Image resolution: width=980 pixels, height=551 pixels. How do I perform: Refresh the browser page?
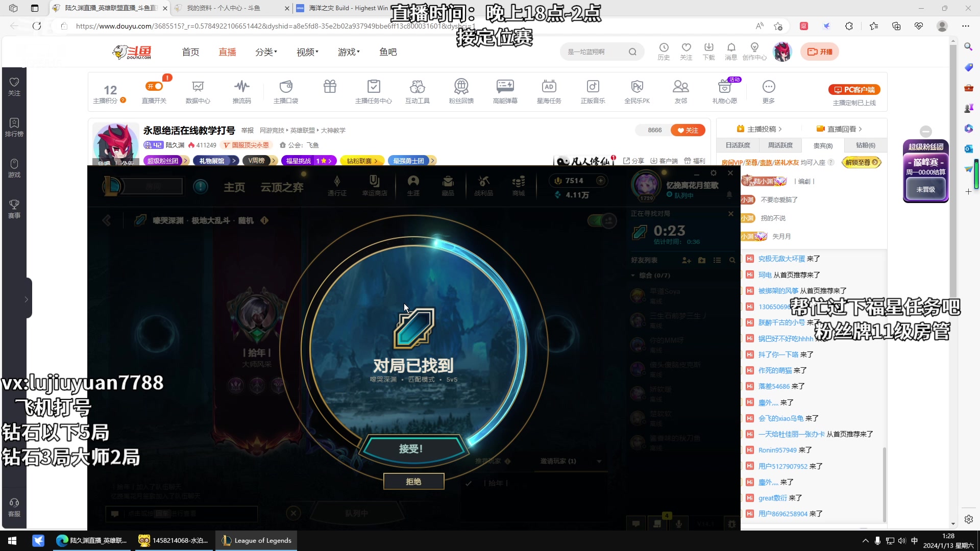coord(37,26)
